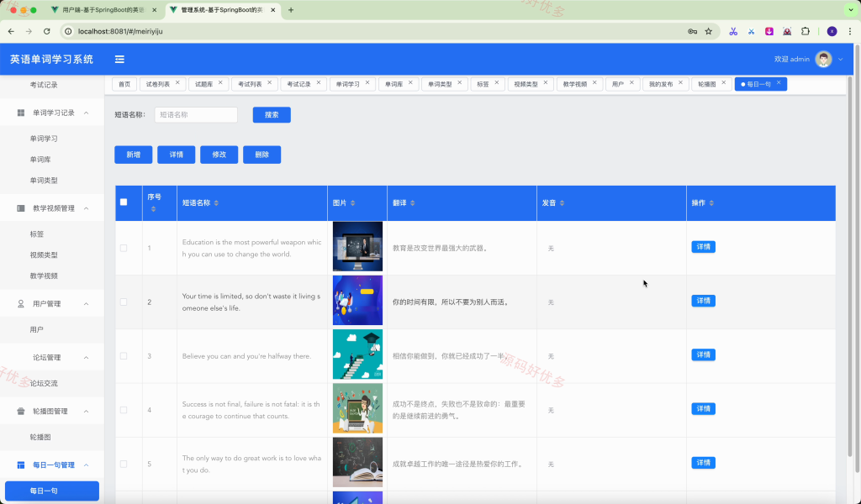This screenshot has height=504, width=861.
Task: Open the admin dropdown chevron
Action: (x=841, y=60)
